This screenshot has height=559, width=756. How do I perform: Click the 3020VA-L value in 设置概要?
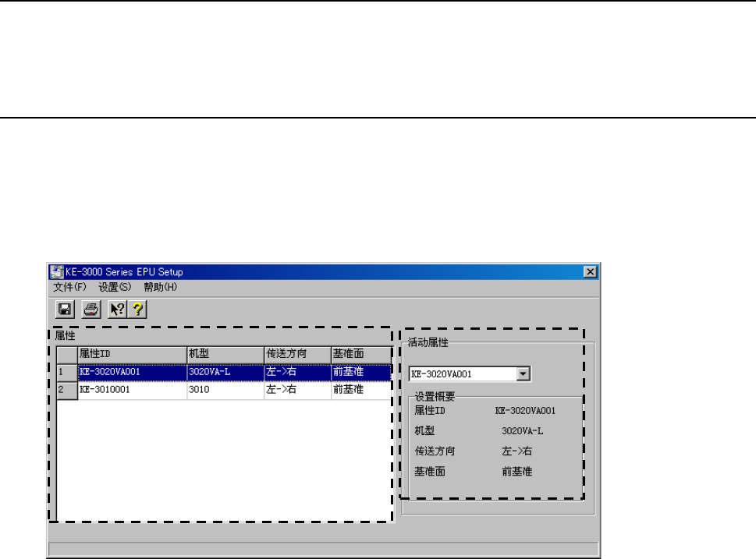[522, 431]
